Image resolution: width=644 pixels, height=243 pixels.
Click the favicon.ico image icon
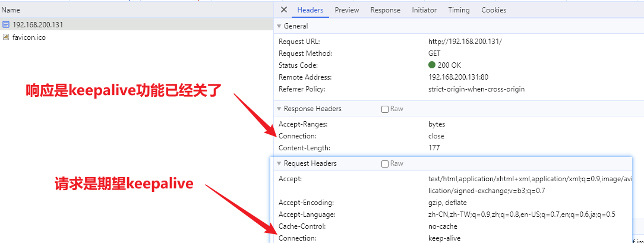[x=6, y=37]
